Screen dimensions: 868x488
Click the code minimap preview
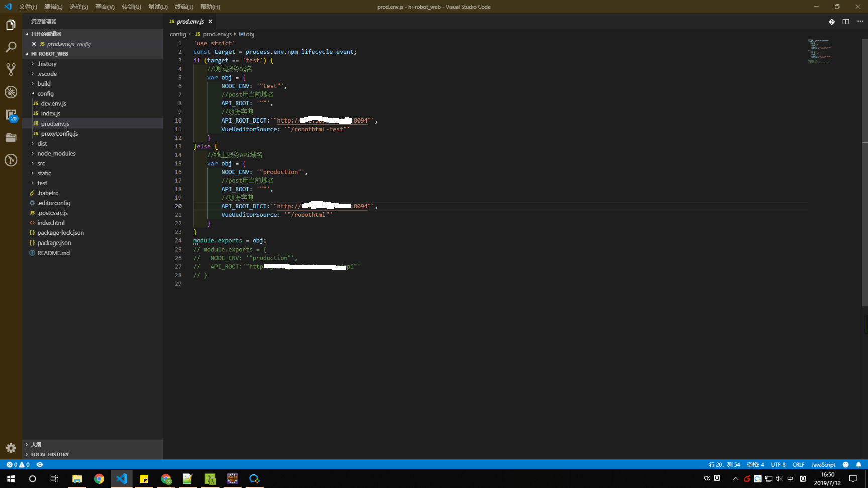click(x=819, y=51)
